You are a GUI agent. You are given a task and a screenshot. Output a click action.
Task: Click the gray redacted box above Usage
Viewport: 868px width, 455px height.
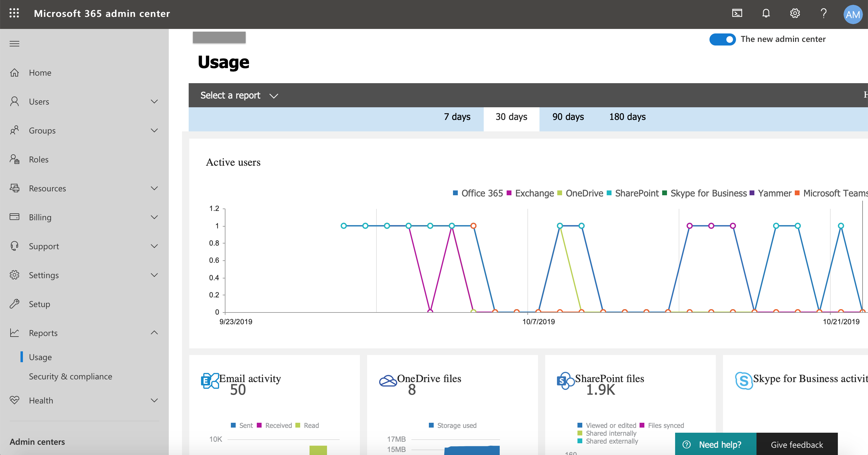point(219,37)
